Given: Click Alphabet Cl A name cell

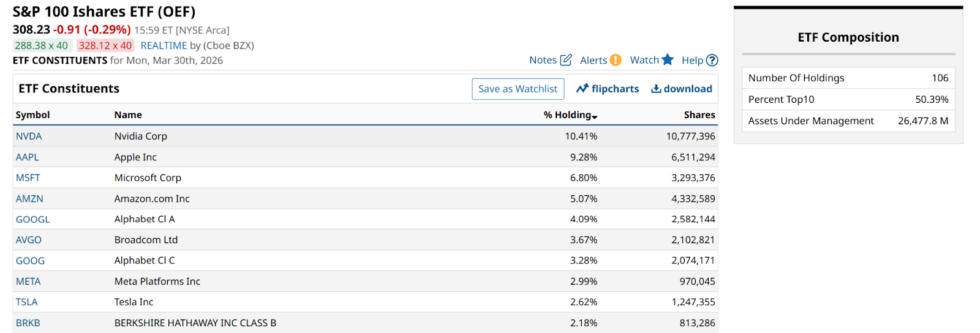Looking at the screenshot, I should coord(145,219).
